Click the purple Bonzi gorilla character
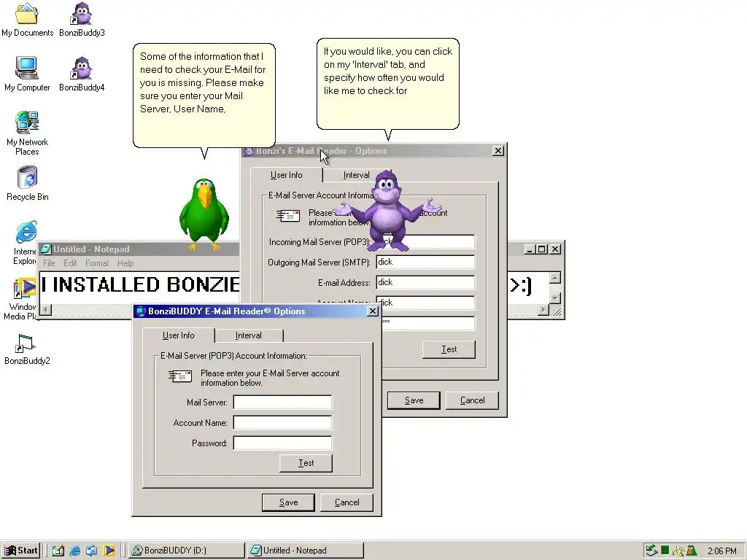The image size is (747, 560). [388, 211]
